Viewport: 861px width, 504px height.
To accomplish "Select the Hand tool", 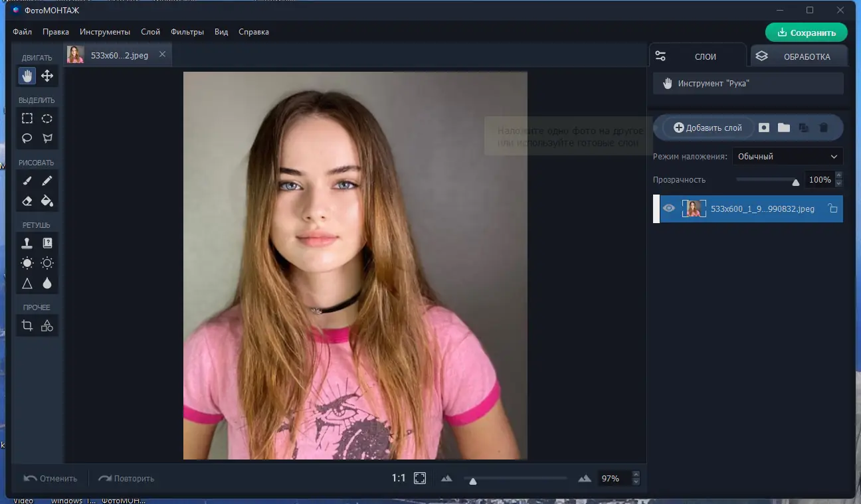I will (x=27, y=76).
